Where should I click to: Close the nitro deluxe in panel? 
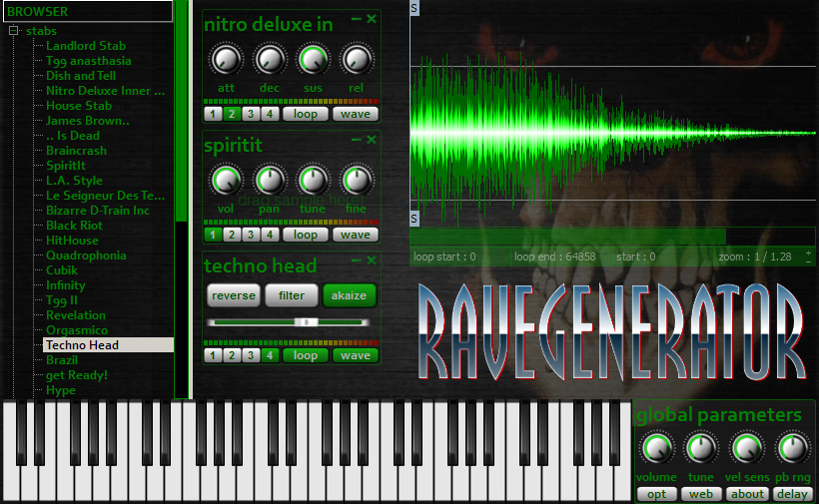[372, 19]
